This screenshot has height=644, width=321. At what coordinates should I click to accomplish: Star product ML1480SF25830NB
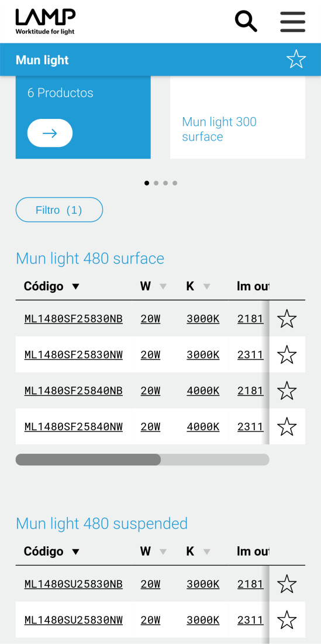point(287,318)
